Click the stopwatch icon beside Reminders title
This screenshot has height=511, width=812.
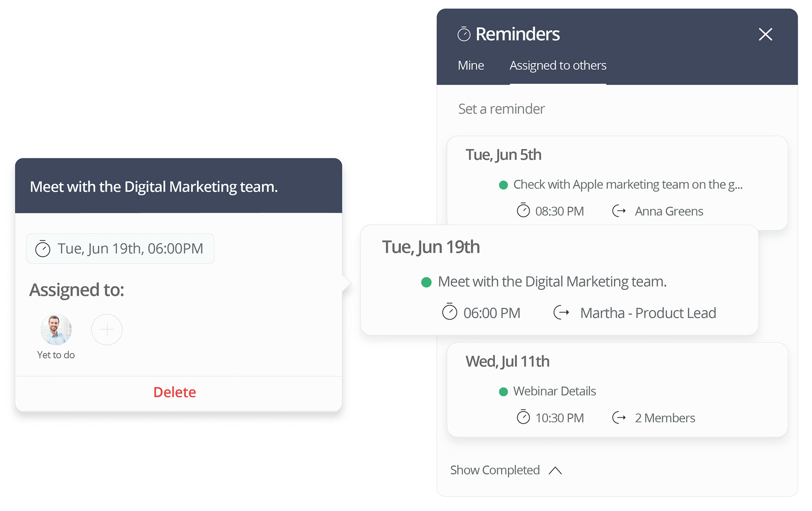pyautogui.click(x=464, y=35)
